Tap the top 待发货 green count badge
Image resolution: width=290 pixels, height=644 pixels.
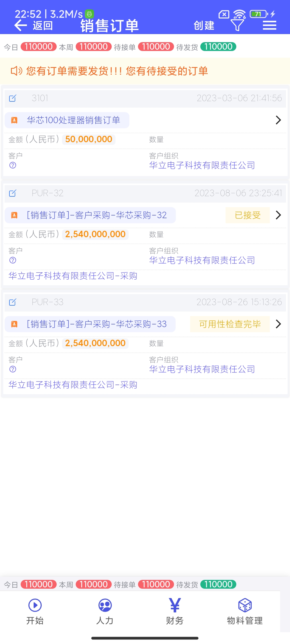(x=218, y=47)
